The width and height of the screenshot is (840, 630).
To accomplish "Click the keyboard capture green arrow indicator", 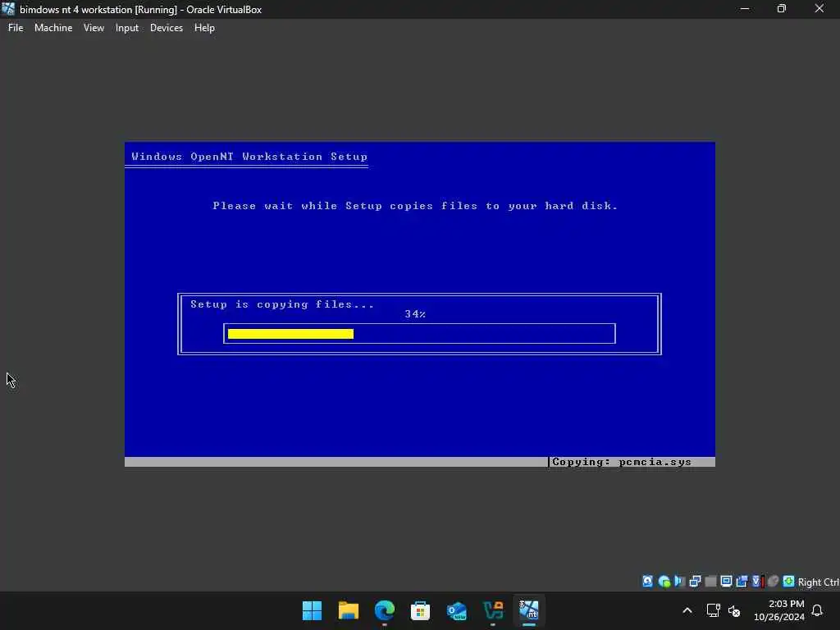I will (x=788, y=582).
